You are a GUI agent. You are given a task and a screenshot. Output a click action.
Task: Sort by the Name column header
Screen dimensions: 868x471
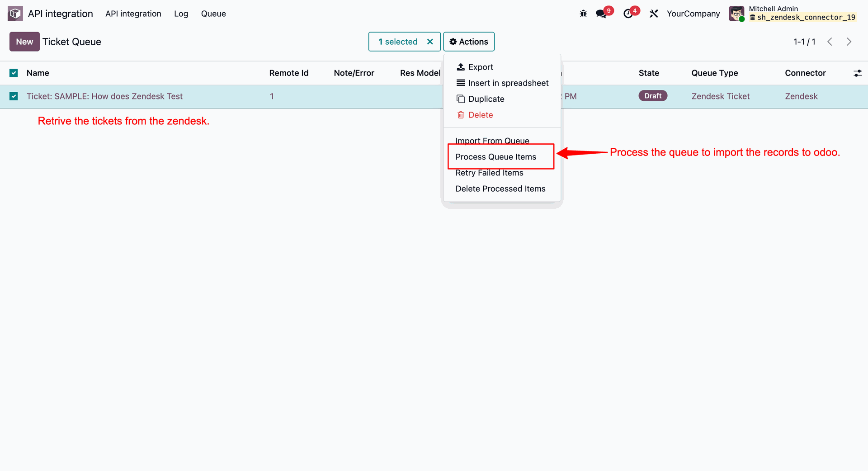[x=38, y=73]
